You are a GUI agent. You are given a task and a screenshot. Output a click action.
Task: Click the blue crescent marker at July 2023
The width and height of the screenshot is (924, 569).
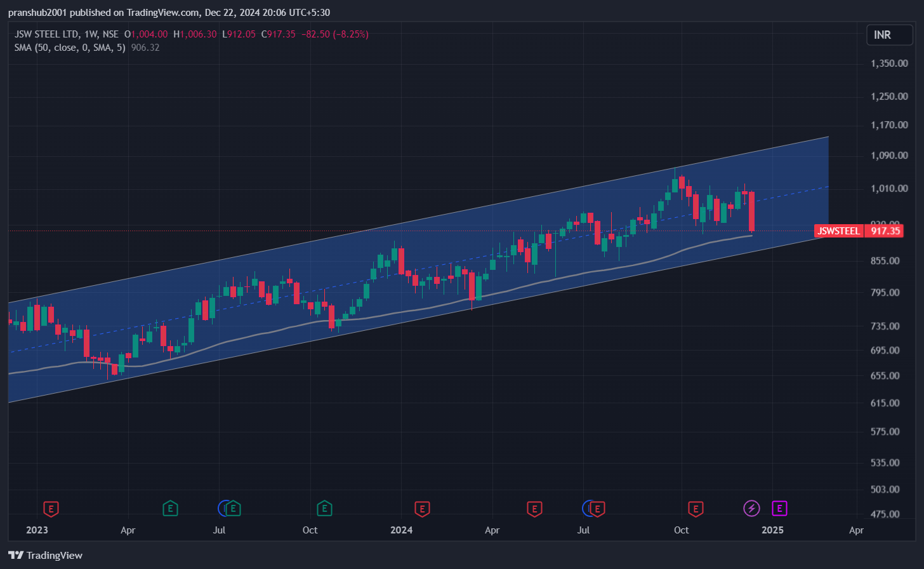pyautogui.click(x=222, y=508)
